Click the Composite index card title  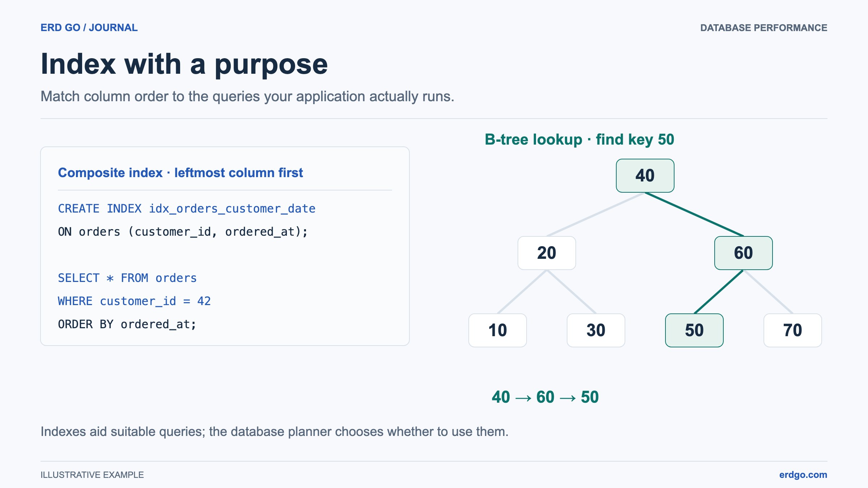click(180, 173)
